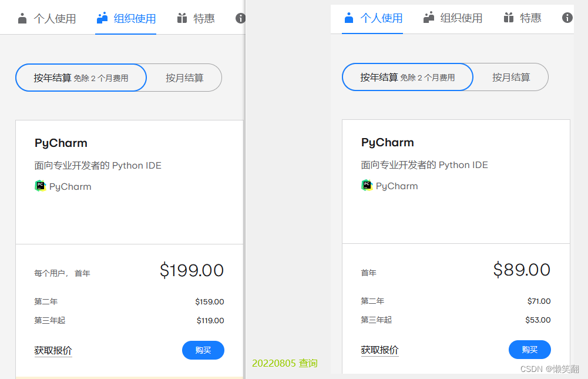Viewport: 588px width, 379px height.
Task: Click the group icon on left 组织使用 tab
Action: pyautogui.click(x=101, y=17)
